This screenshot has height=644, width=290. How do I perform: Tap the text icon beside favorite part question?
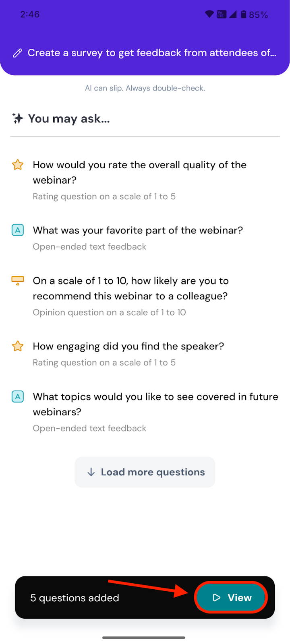18,230
